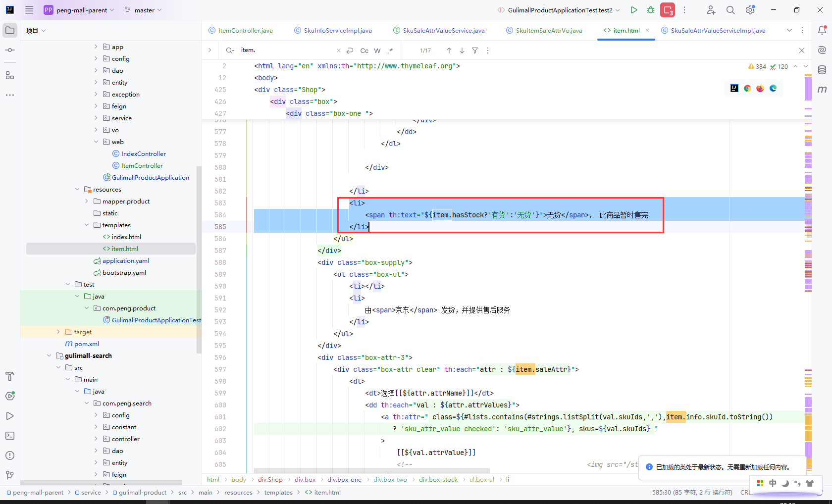Open the Notifications panel

pos(822,30)
